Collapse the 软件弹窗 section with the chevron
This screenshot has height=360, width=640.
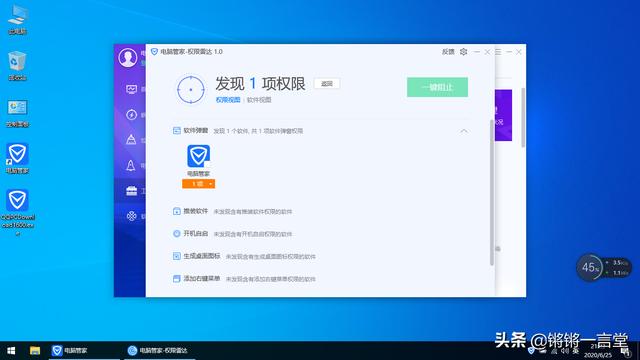click(x=464, y=131)
